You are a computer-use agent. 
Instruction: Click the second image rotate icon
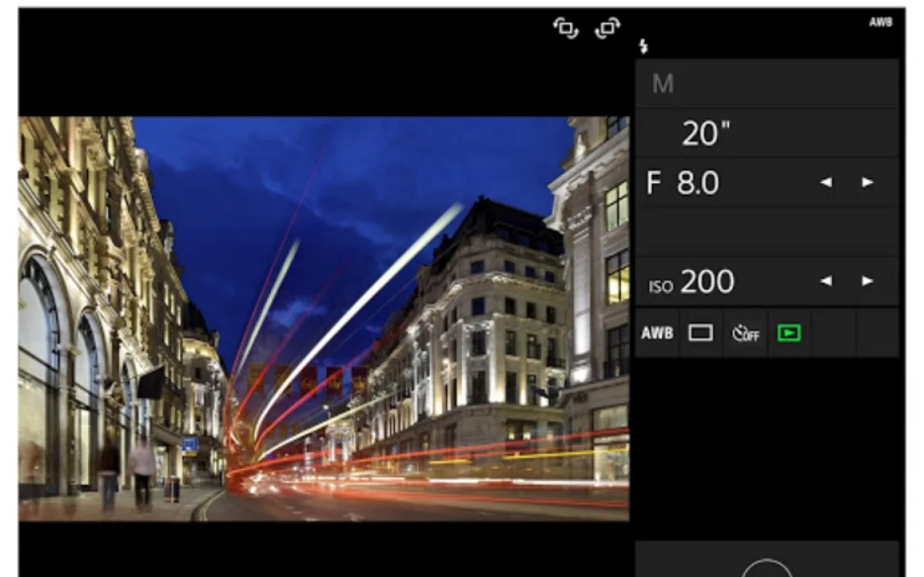pos(607,29)
